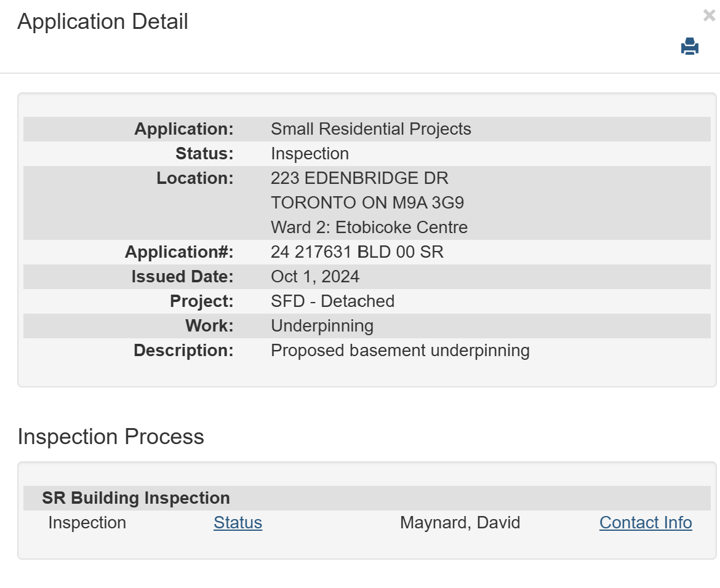The height and width of the screenshot is (588, 720).
Task: Open the inspection Status link
Action: pos(238,523)
